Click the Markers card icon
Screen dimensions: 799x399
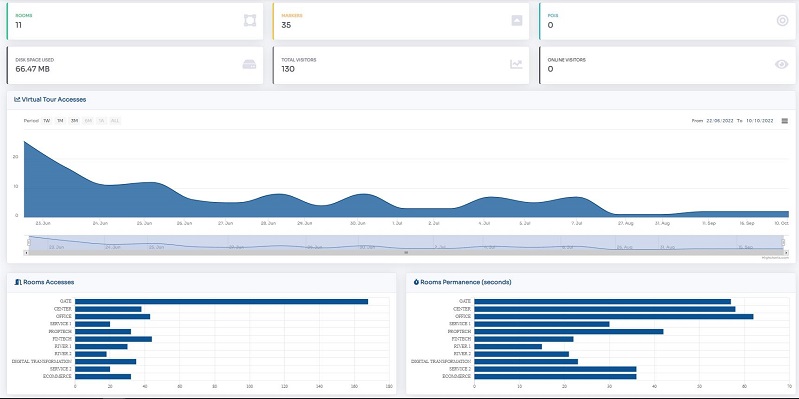[517, 20]
